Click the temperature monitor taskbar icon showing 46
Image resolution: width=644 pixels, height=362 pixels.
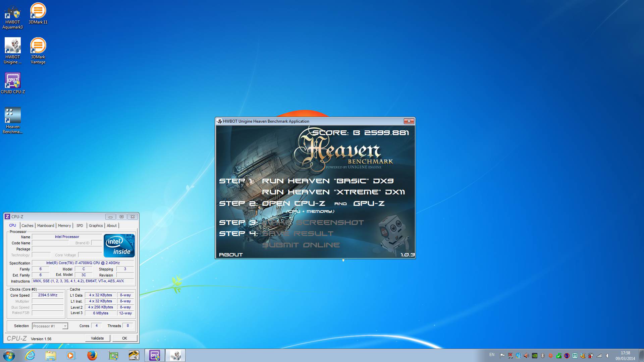[x=134, y=355]
